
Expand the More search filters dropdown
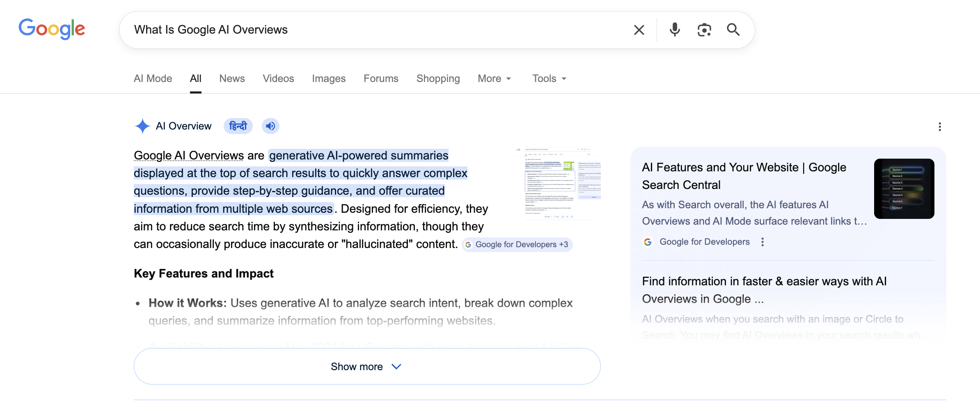(x=495, y=78)
